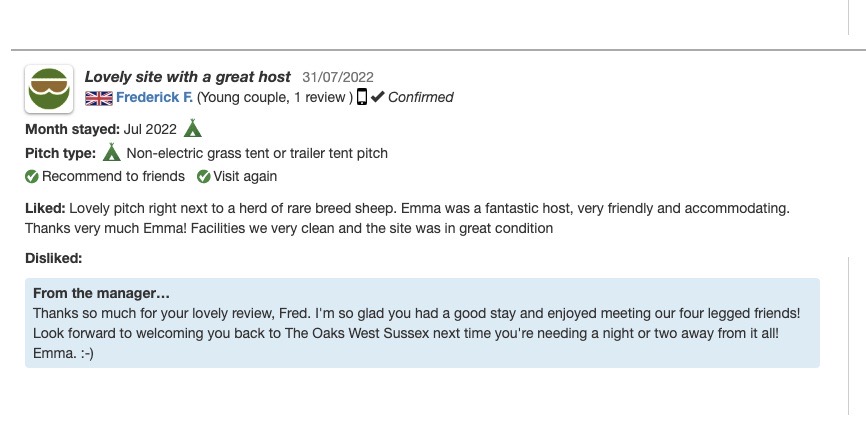Click the tent icon next to Pitch type
The width and height of the screenshot is (866, 428).
(112, 153)
